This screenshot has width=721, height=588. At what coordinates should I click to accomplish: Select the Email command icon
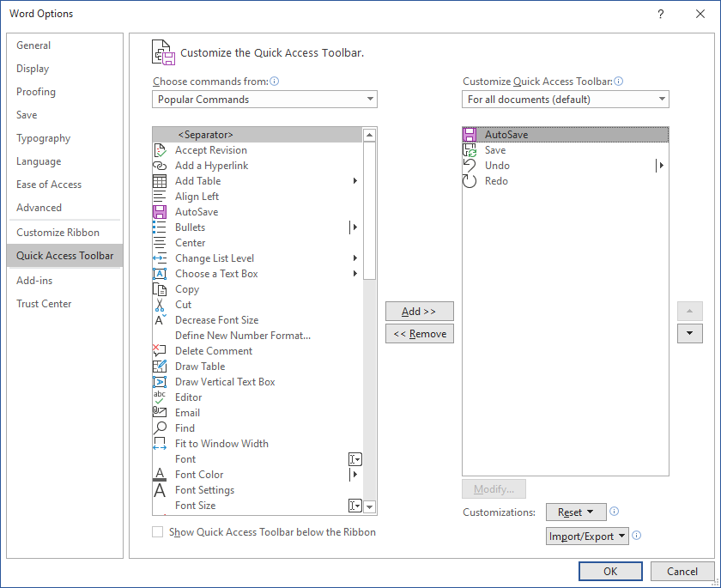point(160,413)
